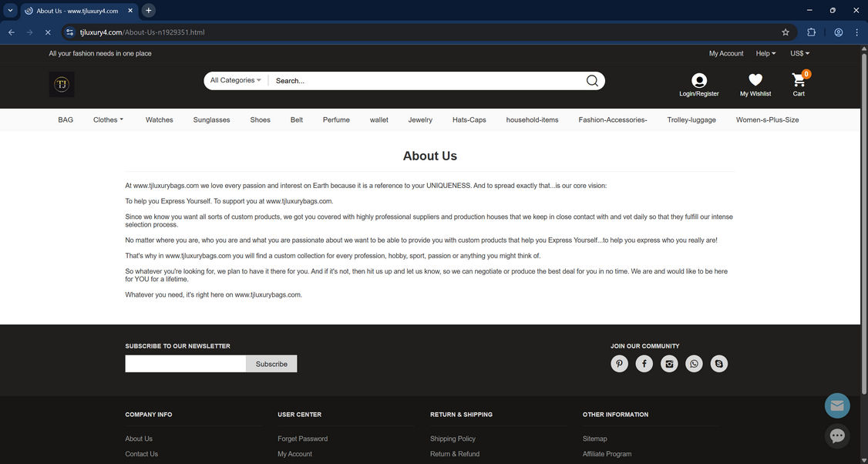Expand the Help dropdown
Image resolution: width=868 pixels, height=464 pixels.
click(x=765, y=53)
